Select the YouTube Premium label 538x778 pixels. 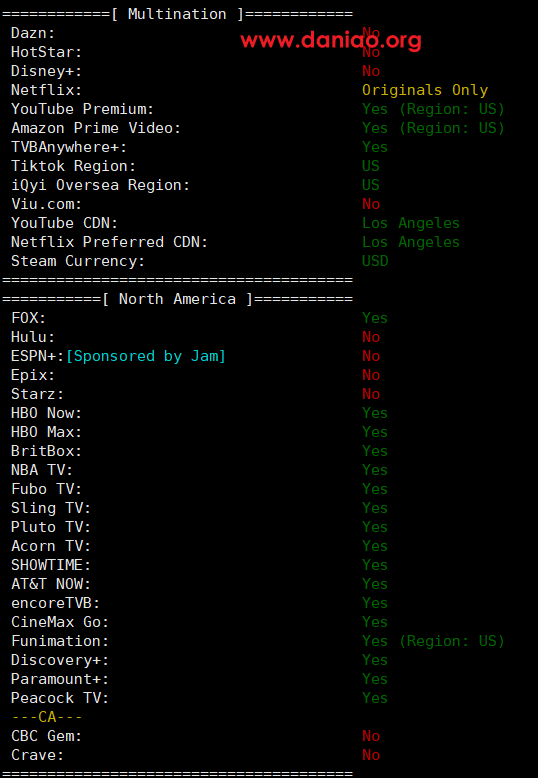pyautogui.click(x=83, y=109)
